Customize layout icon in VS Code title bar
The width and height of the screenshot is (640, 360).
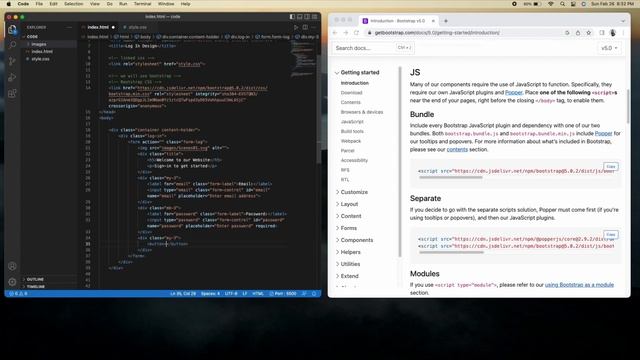315,17
